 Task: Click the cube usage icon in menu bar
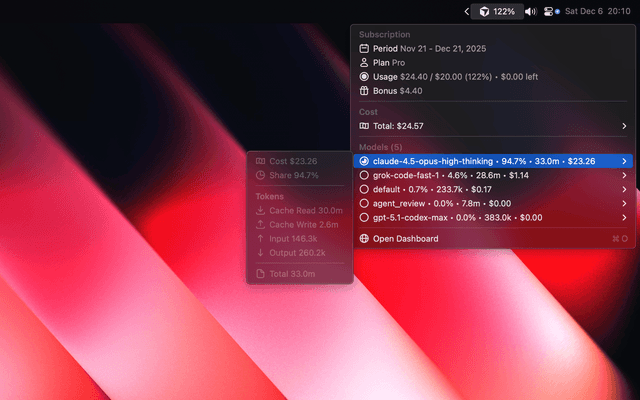click(484, 11)
